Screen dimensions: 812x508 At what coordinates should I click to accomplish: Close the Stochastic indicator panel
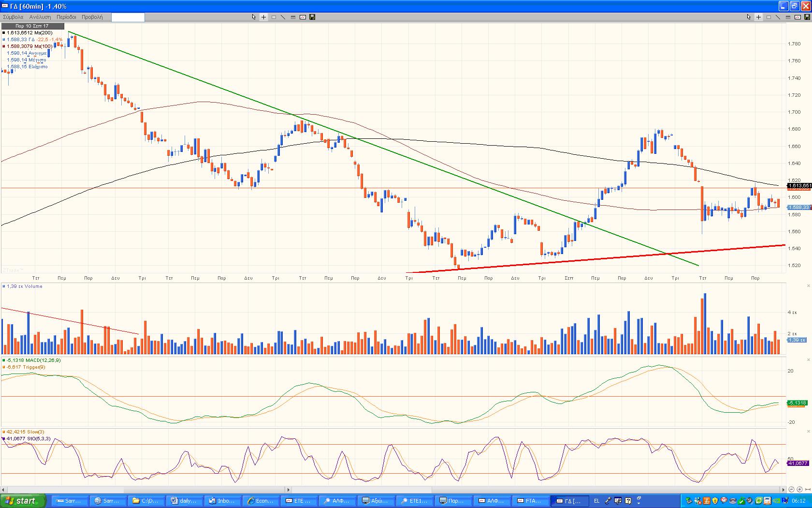pos(809,432)
